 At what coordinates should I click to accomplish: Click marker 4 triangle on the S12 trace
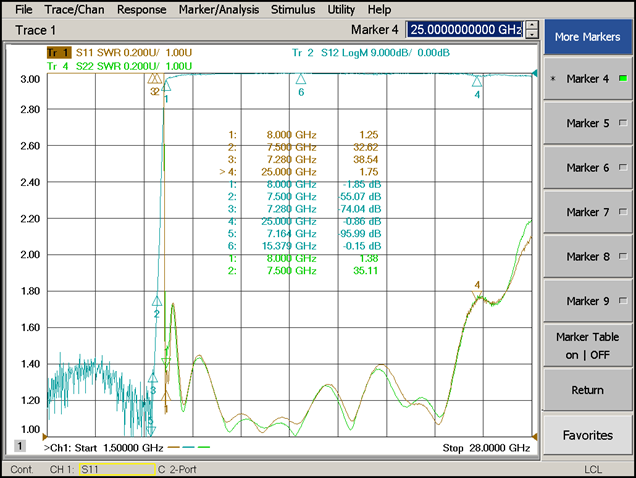tap(477, 82)
